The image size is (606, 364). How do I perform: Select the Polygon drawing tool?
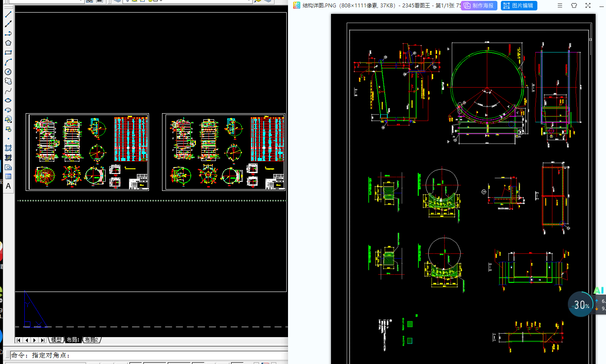[x=8, y=43]
